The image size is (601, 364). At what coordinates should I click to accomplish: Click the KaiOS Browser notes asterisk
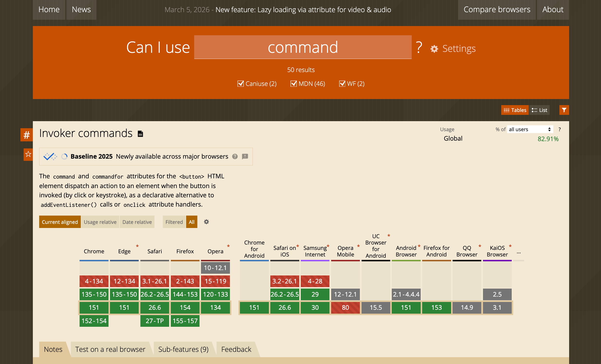[x=510, y=246]
